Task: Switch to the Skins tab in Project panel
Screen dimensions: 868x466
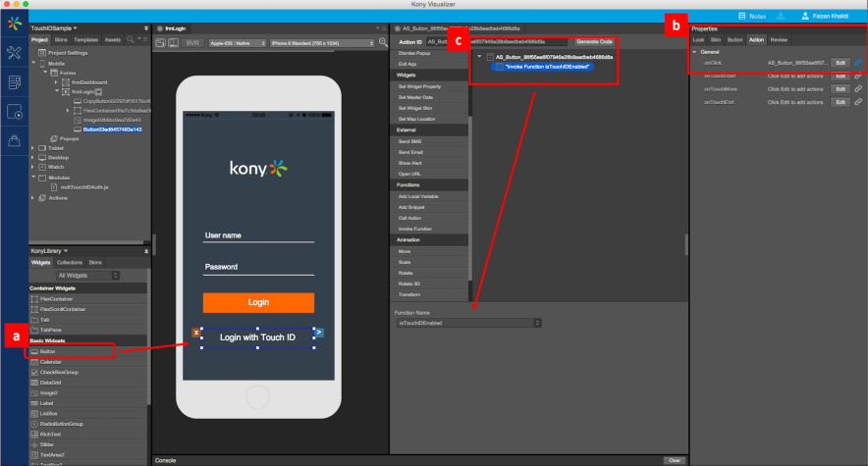Action: (61, 40)
